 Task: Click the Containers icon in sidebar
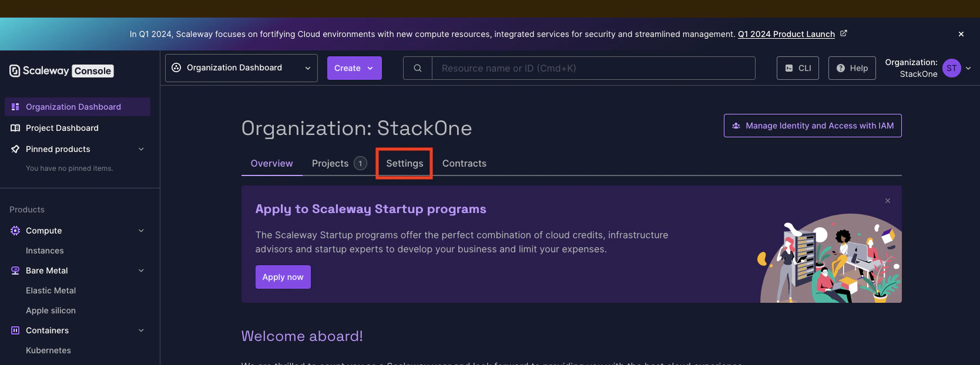tap(15, 330)
